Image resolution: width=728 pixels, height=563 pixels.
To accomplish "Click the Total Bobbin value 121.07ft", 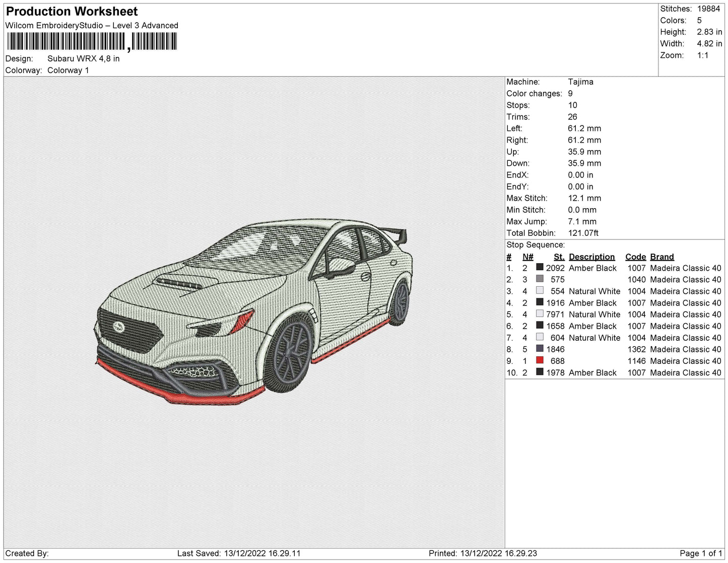I will pos(583,233).
